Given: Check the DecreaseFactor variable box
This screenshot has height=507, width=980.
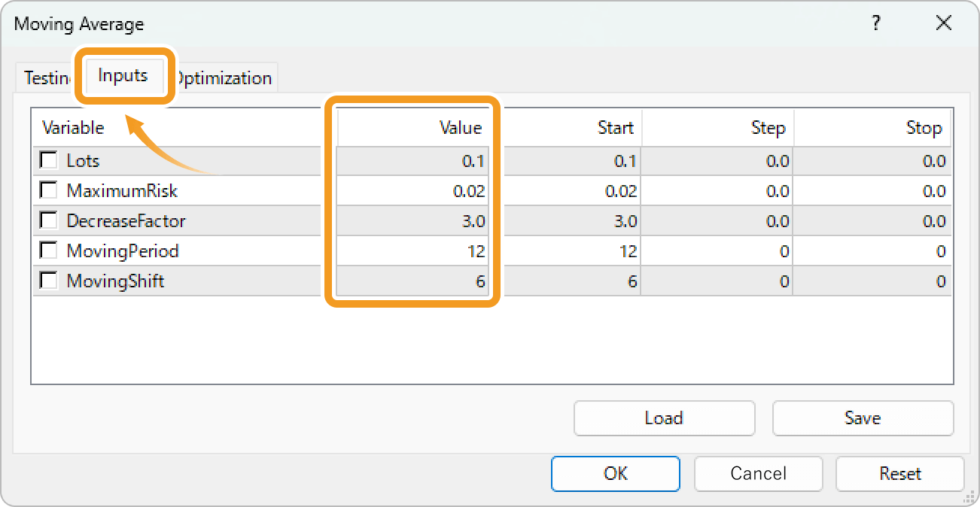Looking at the screenshot, I should tap(49, 220).
